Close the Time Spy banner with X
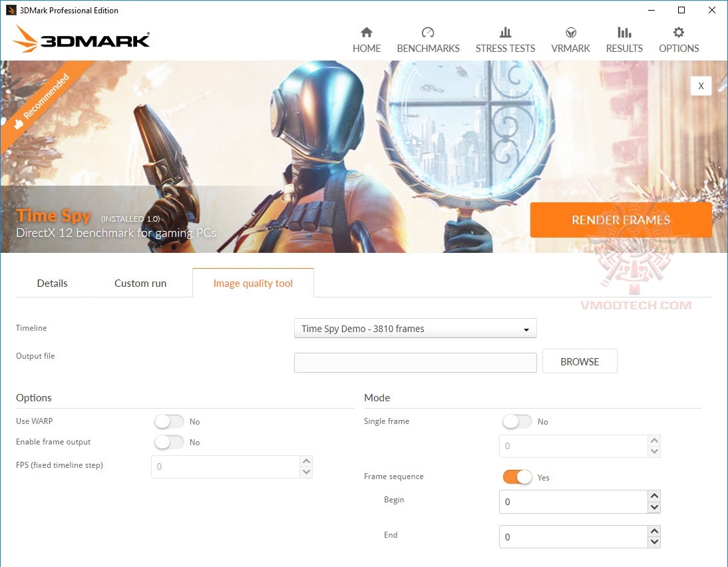 pos(701,86)
